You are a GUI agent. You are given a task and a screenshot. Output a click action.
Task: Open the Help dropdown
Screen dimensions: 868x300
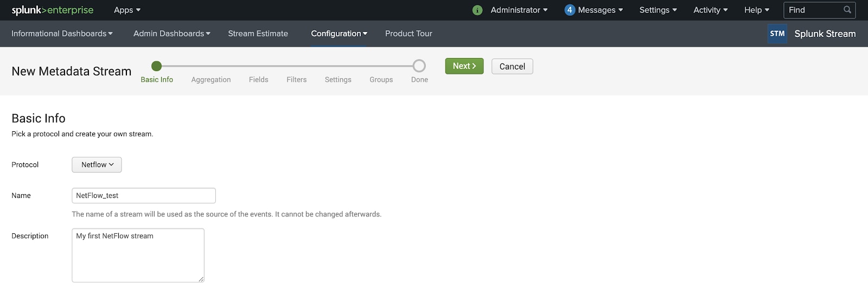click(x=757, y=10)
